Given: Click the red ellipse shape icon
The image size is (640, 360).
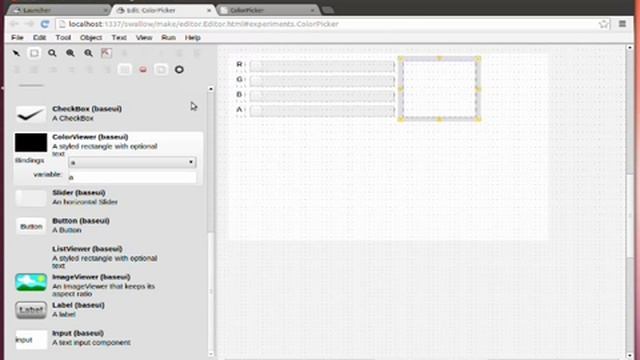Looking at the screenshot, I should [143, 69].
